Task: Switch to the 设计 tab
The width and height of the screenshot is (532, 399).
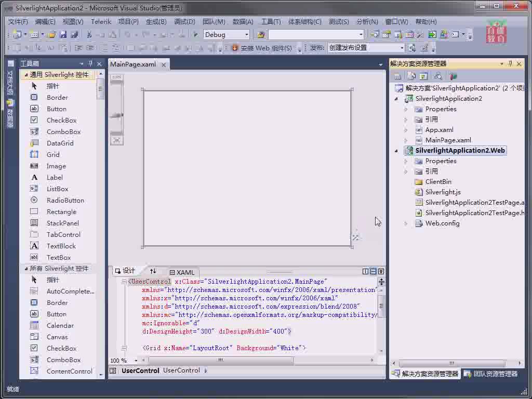Action: click(125, 271)
